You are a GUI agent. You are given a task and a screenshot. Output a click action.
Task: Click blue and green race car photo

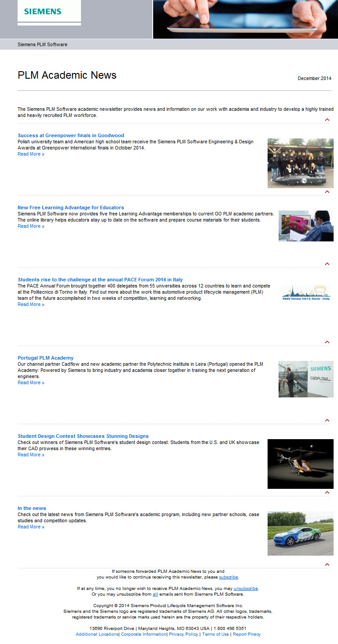(x=301, y=533)
